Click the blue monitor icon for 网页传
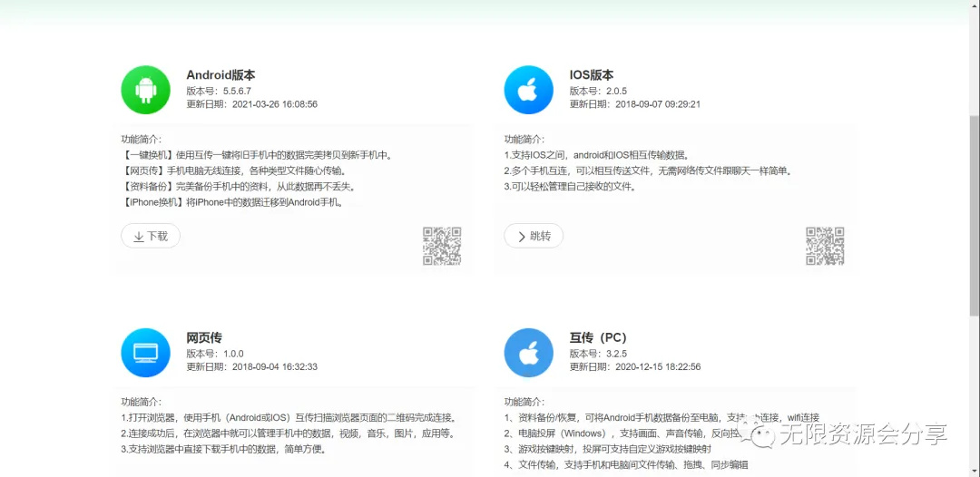 pos(145,353)
